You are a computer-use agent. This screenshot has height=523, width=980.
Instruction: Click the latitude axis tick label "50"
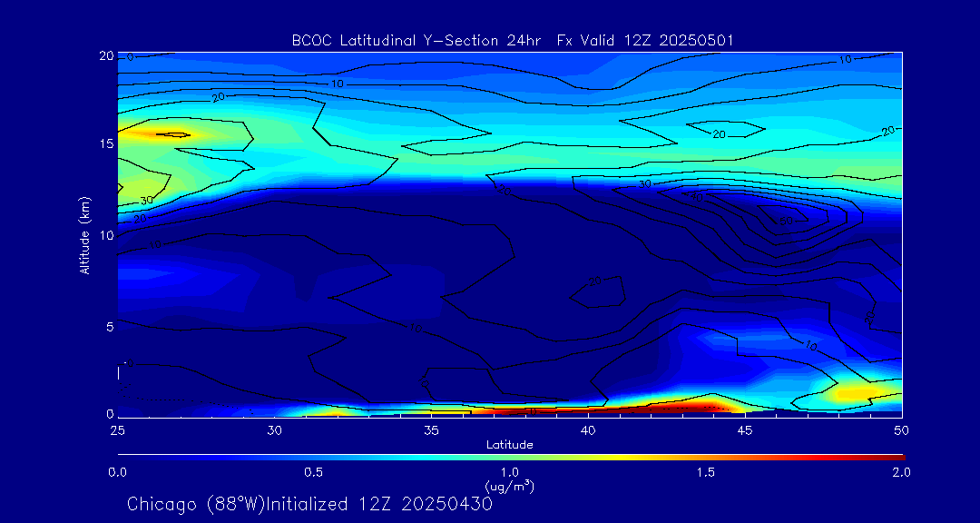point(901,430)
